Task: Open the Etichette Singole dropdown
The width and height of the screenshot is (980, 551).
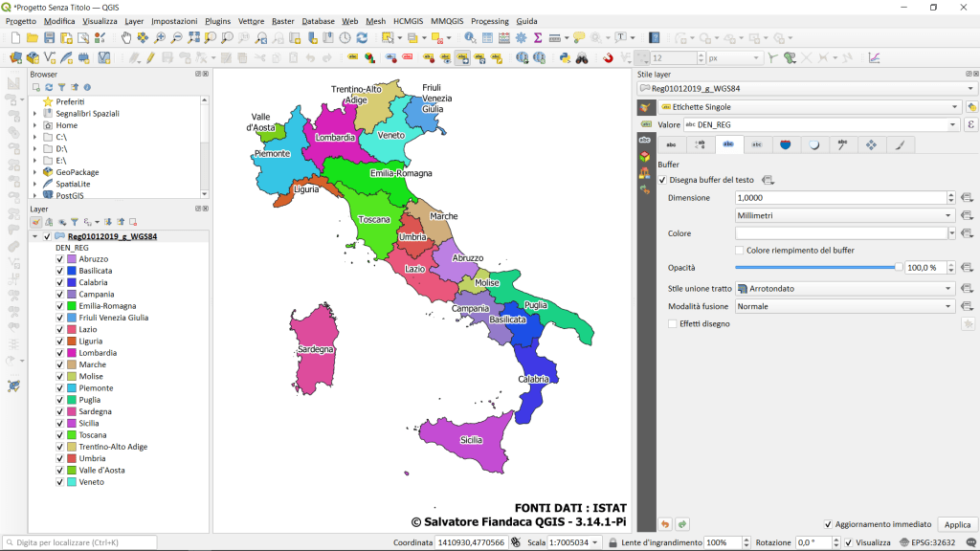Action: point(809,107)
